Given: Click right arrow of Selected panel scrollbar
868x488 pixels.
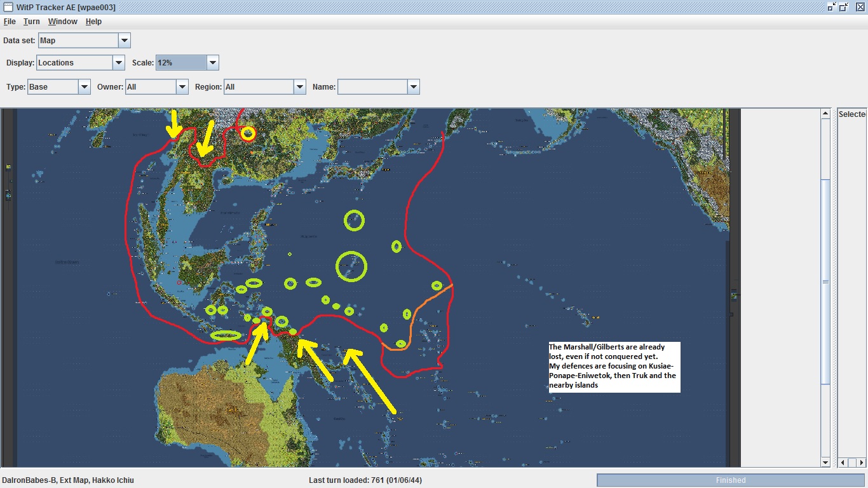Looking at the screenshot, I should [x=862, y=463].
